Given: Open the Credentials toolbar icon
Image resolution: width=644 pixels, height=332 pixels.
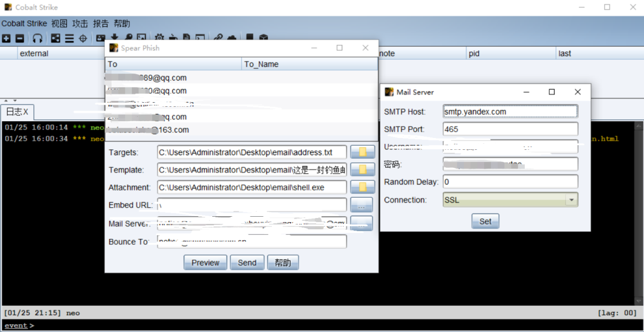Looking at the screenshot, I should click(x=101, y=38).
